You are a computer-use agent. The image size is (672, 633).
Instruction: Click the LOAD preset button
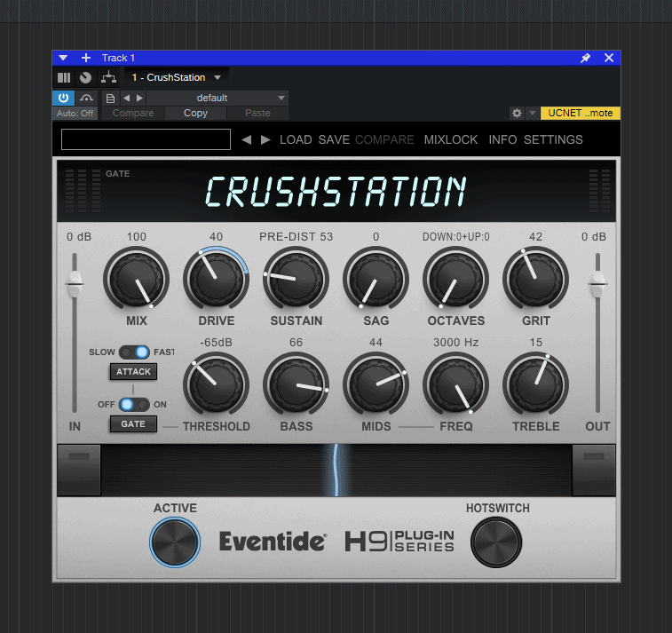[x=296, y=139]
